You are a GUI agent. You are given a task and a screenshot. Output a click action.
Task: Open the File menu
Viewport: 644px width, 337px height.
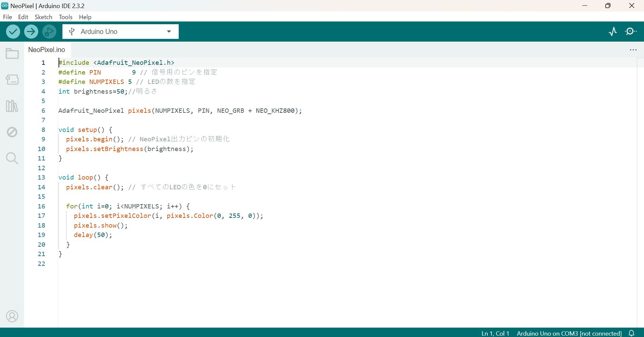(7, 17)
